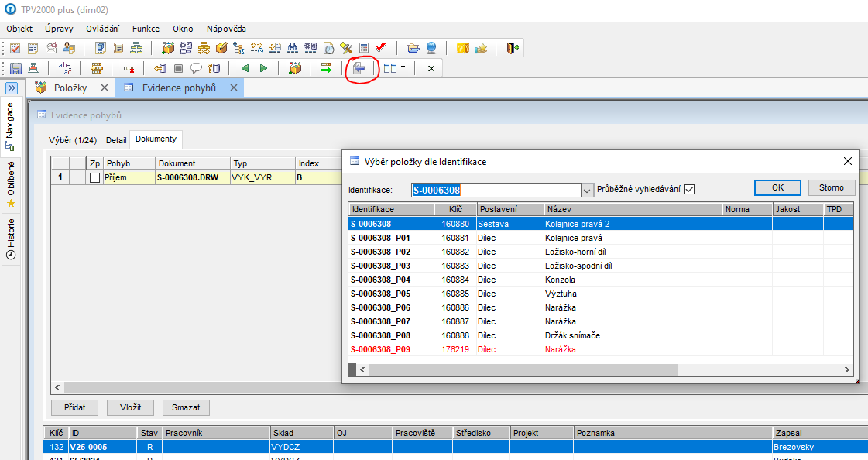Click the orange tree-structure icon in second toolbar

[x=96, y=68]
